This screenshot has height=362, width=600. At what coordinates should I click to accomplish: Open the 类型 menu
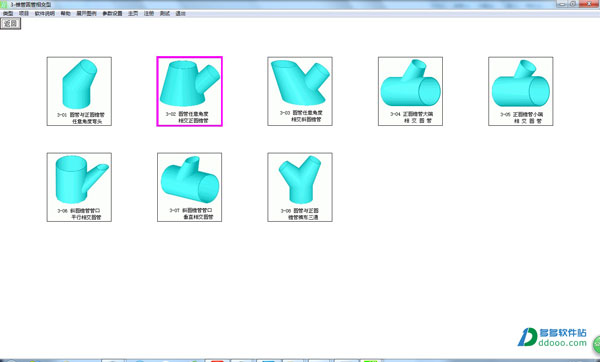(8, 13)
